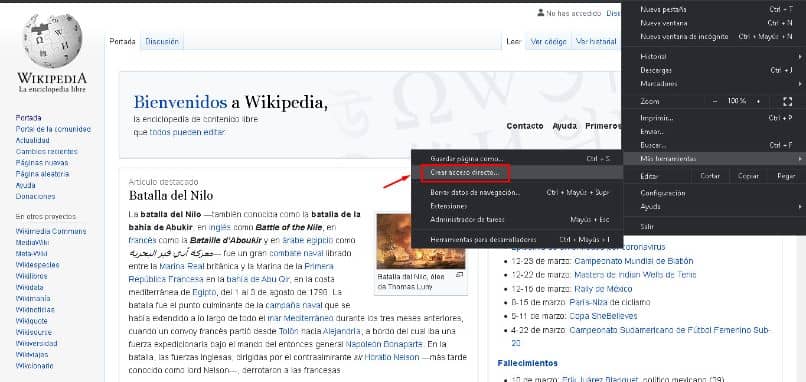Image resolution: width=806 pixels, height=382 pixels.
Task: Open Rally de México link
Action: pyautogui.click(x=603, y=289)
